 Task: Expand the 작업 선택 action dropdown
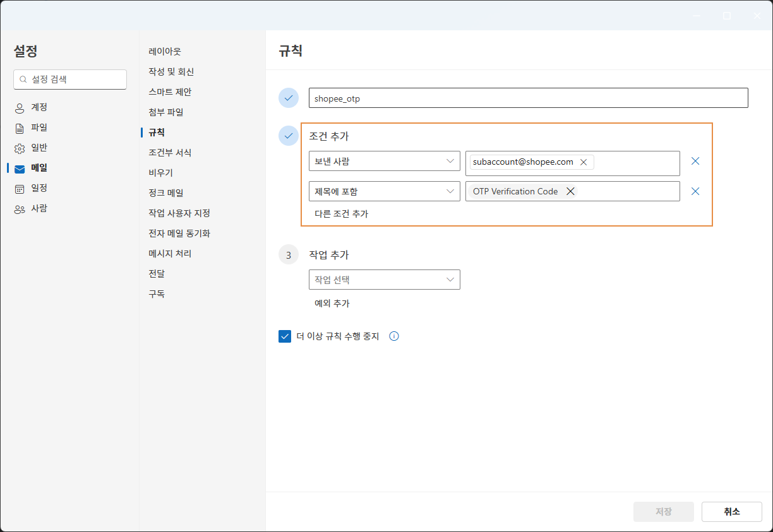[x=384, y=280]
